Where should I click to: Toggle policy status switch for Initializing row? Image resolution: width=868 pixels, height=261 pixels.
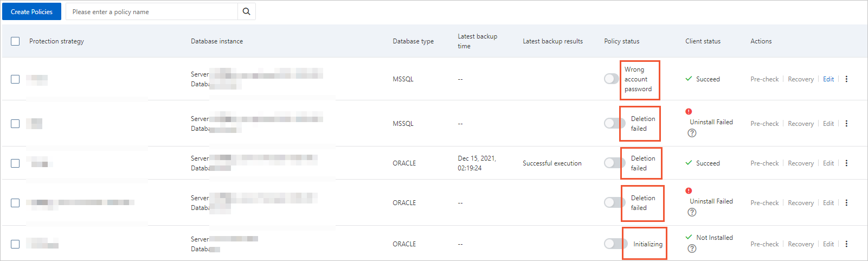615,244
